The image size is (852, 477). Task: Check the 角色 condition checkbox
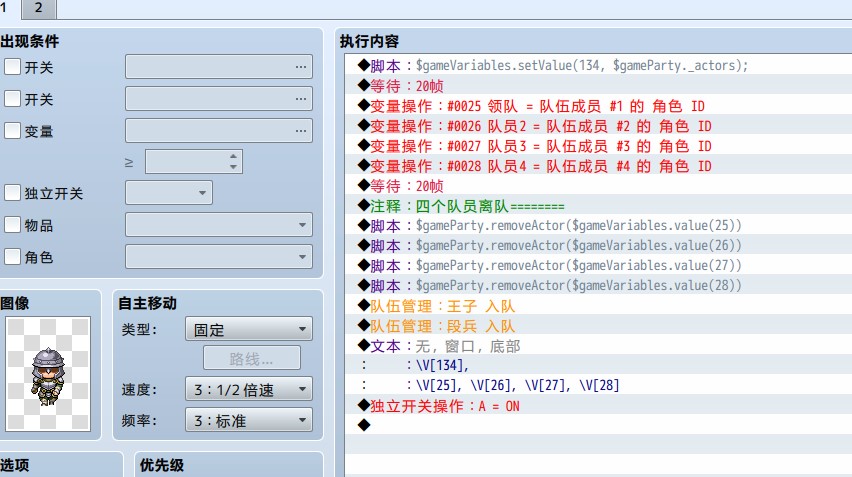[12, 256]
